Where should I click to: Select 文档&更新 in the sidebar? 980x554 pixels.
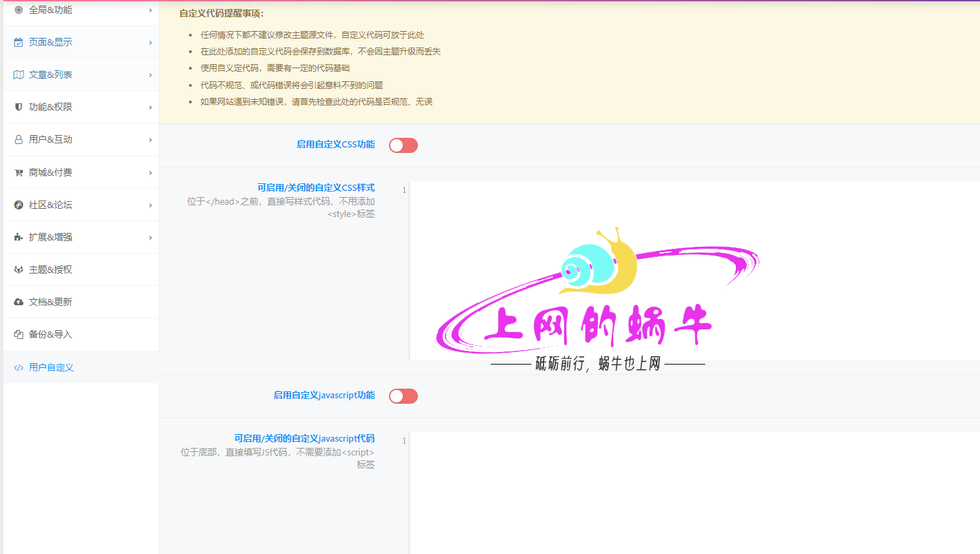pyautogui.click(x=81, y=302)
